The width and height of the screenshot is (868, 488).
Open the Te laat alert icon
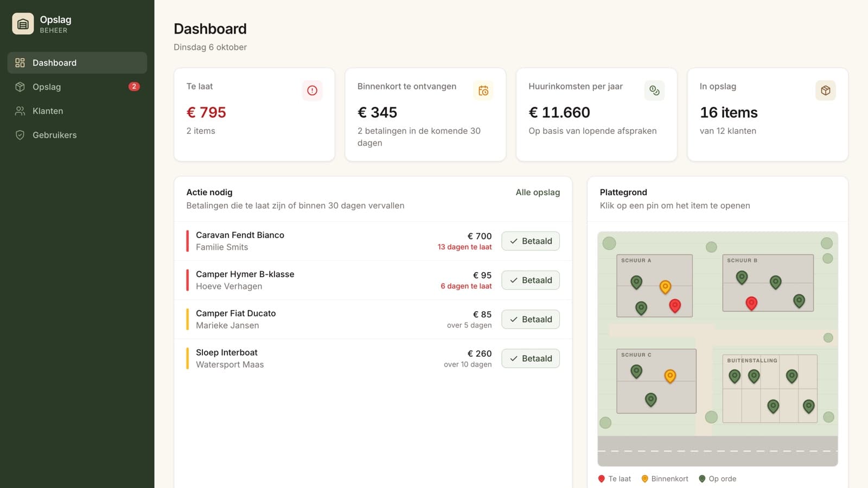point(312,91)
